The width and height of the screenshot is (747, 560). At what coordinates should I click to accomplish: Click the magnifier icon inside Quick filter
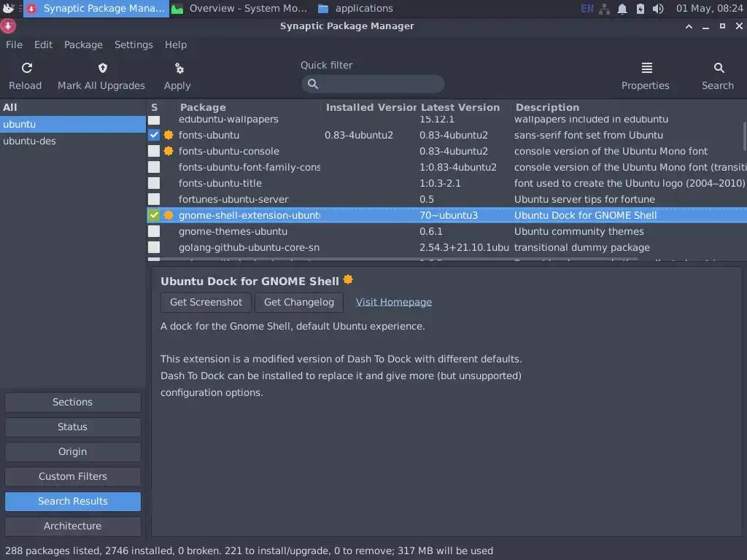pyautogui.click(x=312, y=84)
